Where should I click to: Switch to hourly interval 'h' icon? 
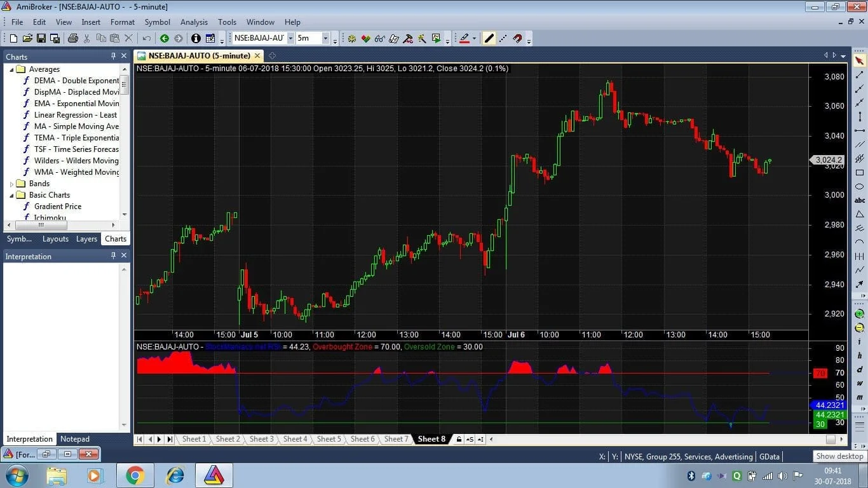[860, 356]
